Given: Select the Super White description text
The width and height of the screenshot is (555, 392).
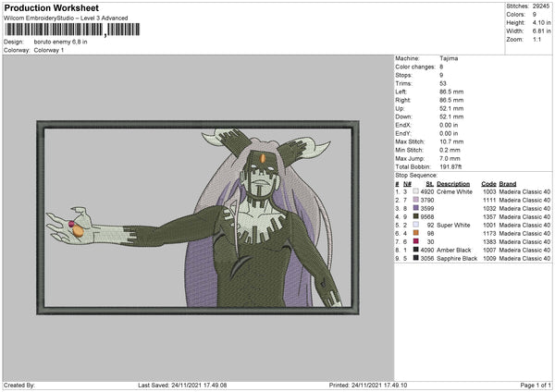Looking at the screenshot, I should pyautogui.click(x=453, y=225).
